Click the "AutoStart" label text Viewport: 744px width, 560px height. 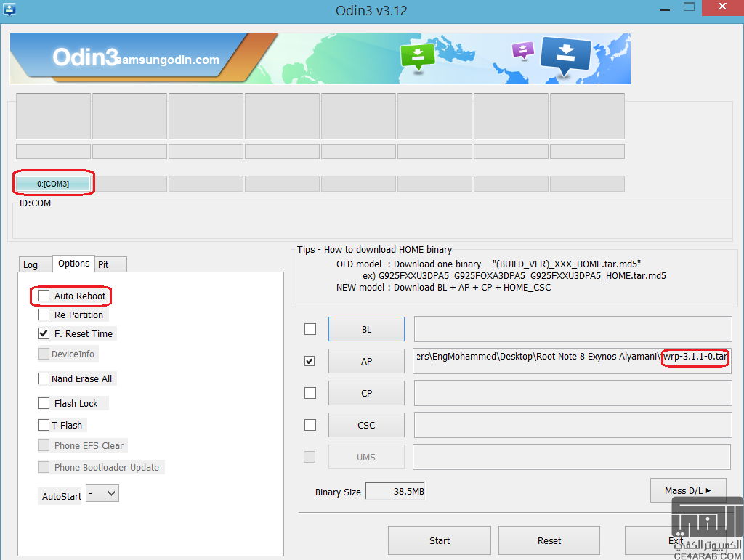coord(62,497)
